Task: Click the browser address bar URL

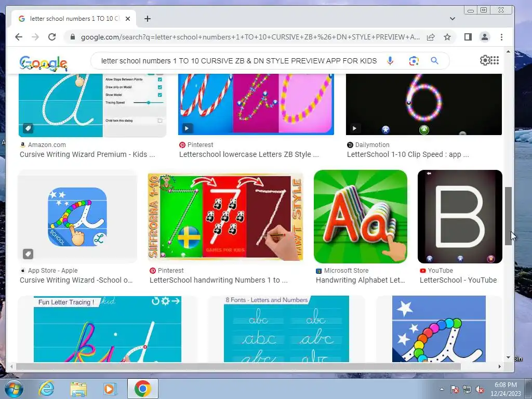Action: [x=250, y=37]
